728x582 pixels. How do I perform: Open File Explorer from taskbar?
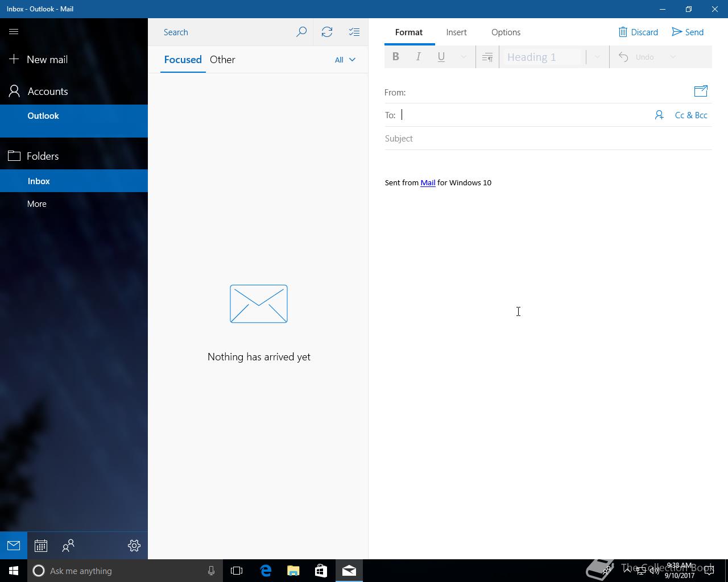[x=293, y=571]
